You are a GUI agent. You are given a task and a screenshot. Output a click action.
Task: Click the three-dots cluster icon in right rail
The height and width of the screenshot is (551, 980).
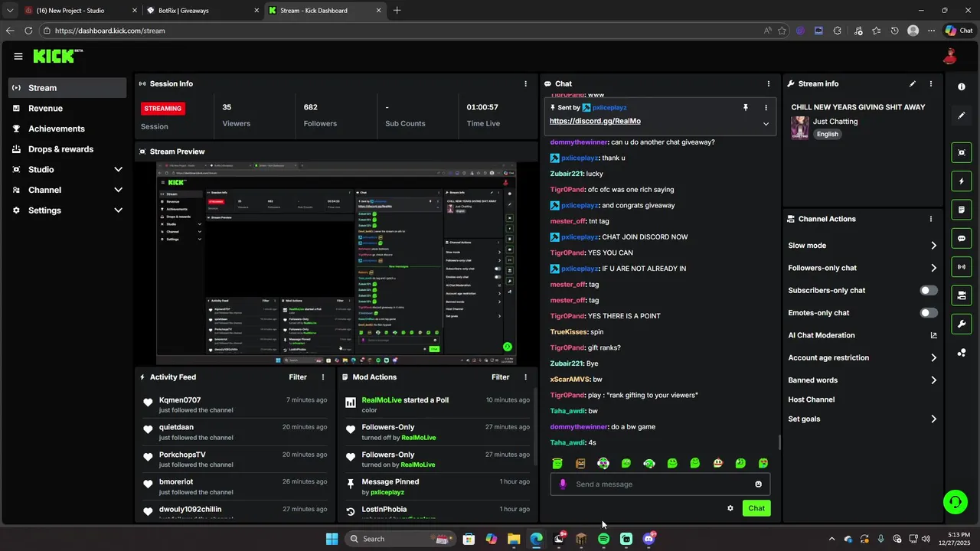[x=962, y=352]
